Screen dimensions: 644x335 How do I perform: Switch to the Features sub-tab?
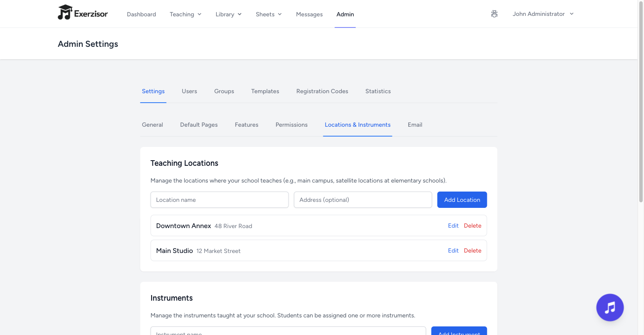[246, 125]
